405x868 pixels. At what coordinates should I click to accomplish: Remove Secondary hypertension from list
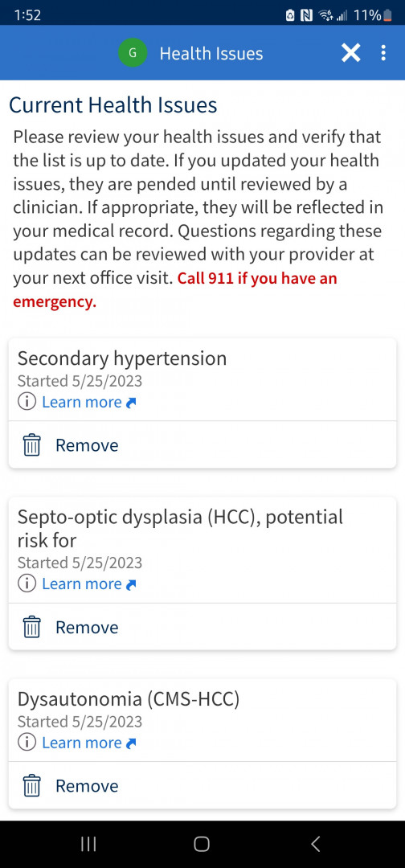pos(202,445)
